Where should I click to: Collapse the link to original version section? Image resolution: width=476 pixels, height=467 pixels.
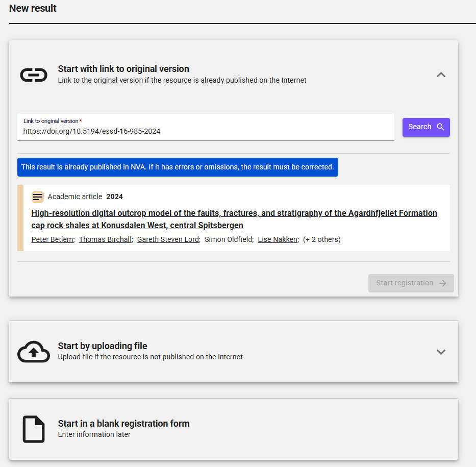pyautogui.click(x=441, y=75)
